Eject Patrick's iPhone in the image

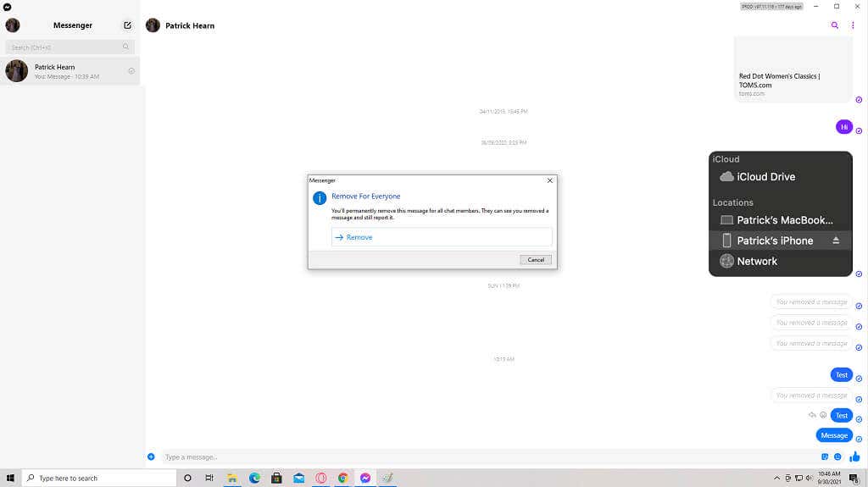[836, 241]
